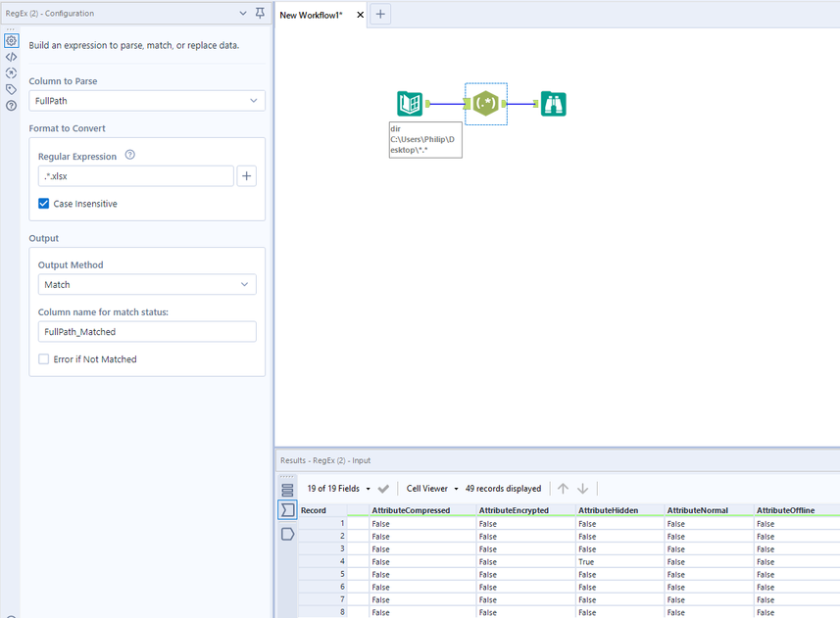Click the Navigation icon in config sidebar
Image resolution: width=840 pixels, height=618 pixels.
[x=12, y=72]
